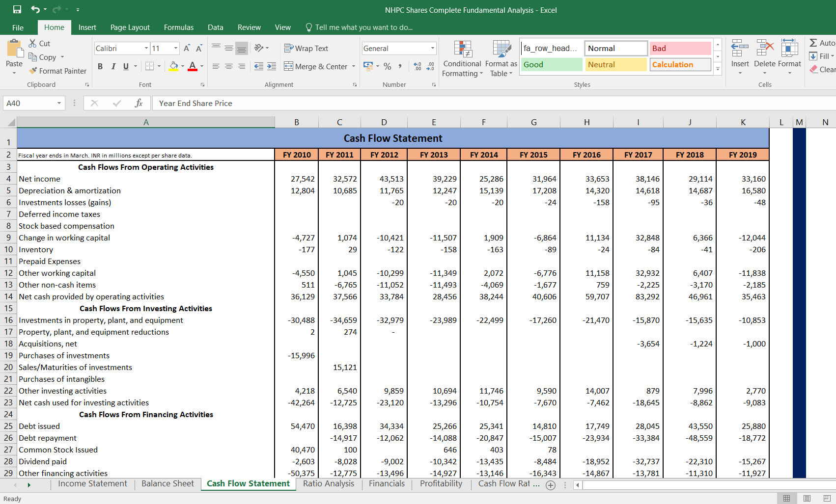Select column header D

pos(384,122)
